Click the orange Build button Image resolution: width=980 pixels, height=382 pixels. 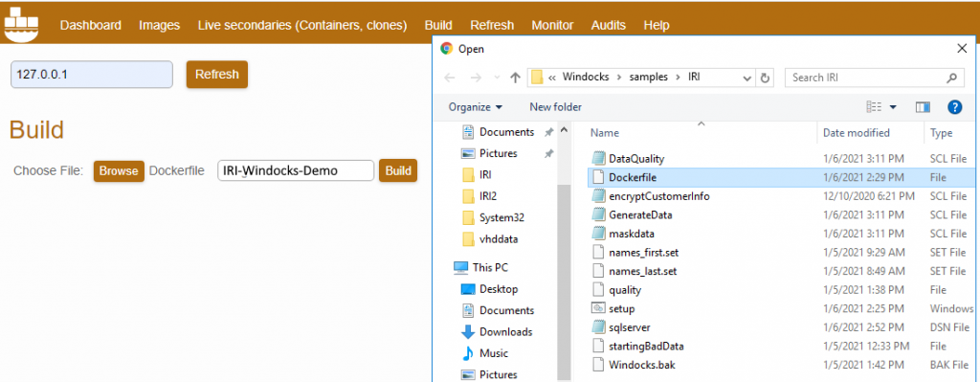(397, 170)
